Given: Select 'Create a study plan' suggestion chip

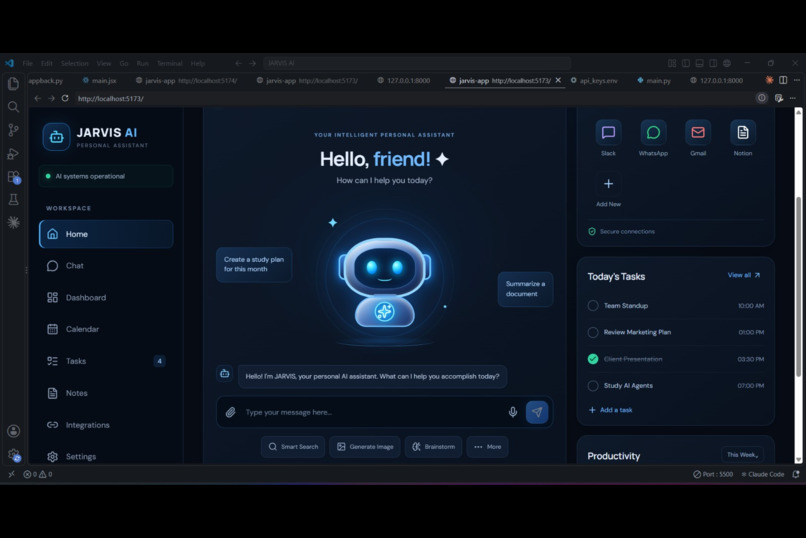Looking at the screenshot, I should 254,265.
